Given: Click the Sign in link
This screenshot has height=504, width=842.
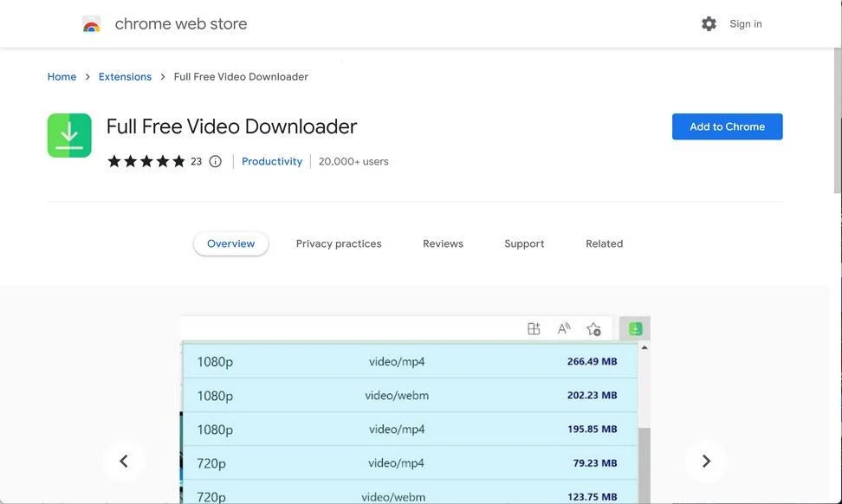Looking at the screenshot, I should coord(745,23).
